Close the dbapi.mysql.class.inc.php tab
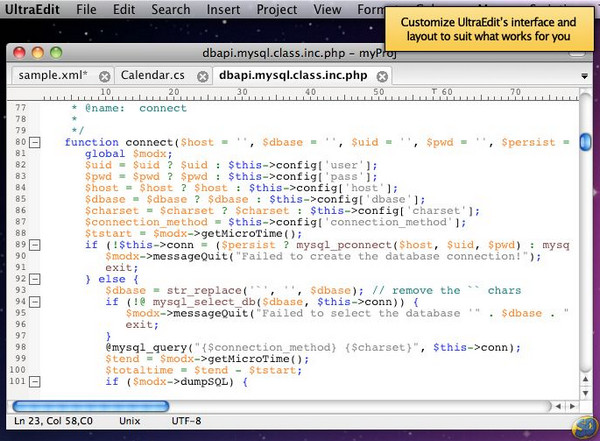 (384, 76)
